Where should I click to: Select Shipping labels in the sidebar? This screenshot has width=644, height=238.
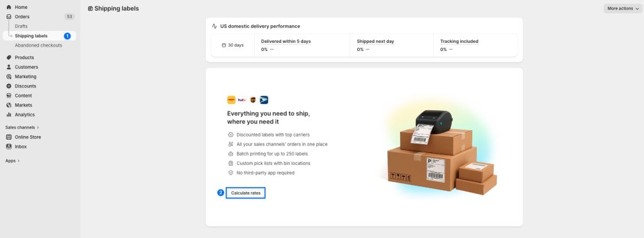[x=39, y=36]
